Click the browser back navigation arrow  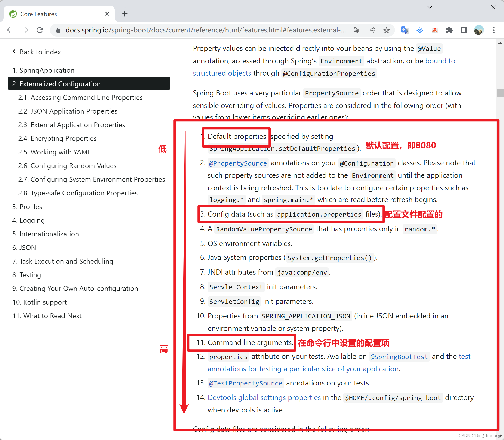click(11, 30)
